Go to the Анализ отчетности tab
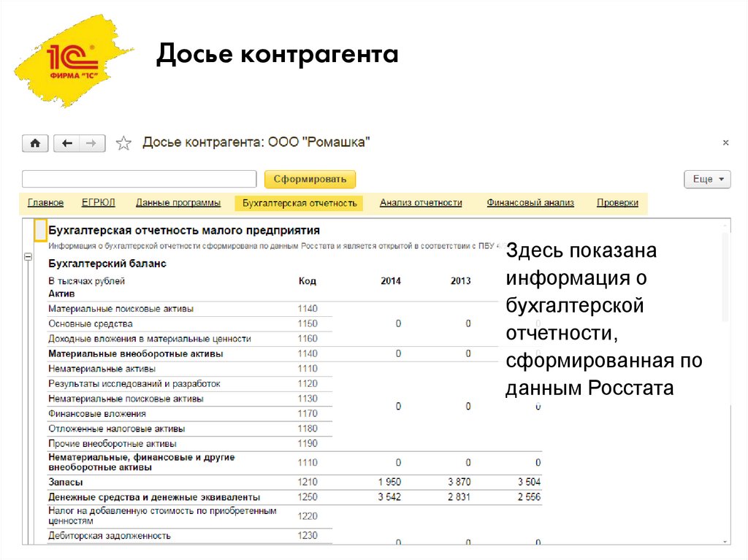Image resolution: width=748 pixels, height=560 pixels. coord(421,203)
